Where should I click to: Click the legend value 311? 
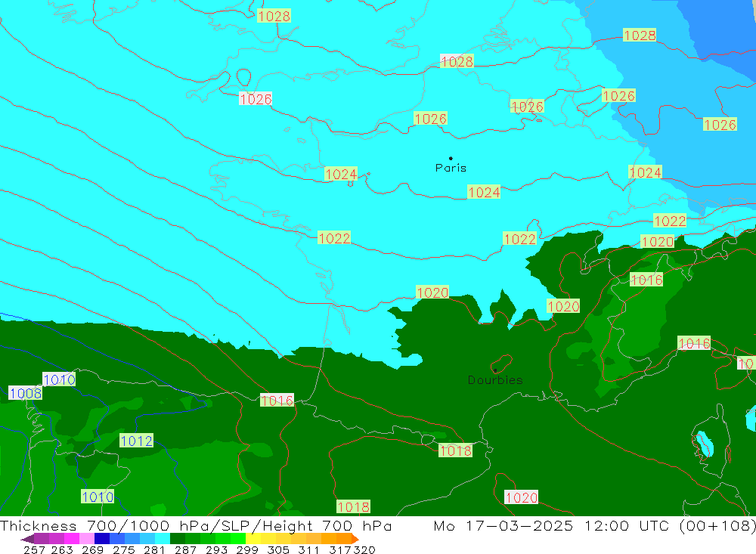click(309, 549)
